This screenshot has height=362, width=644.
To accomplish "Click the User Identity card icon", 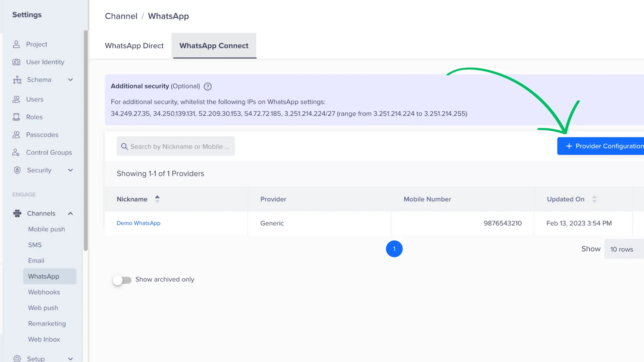I will click(x=16, y=62).
